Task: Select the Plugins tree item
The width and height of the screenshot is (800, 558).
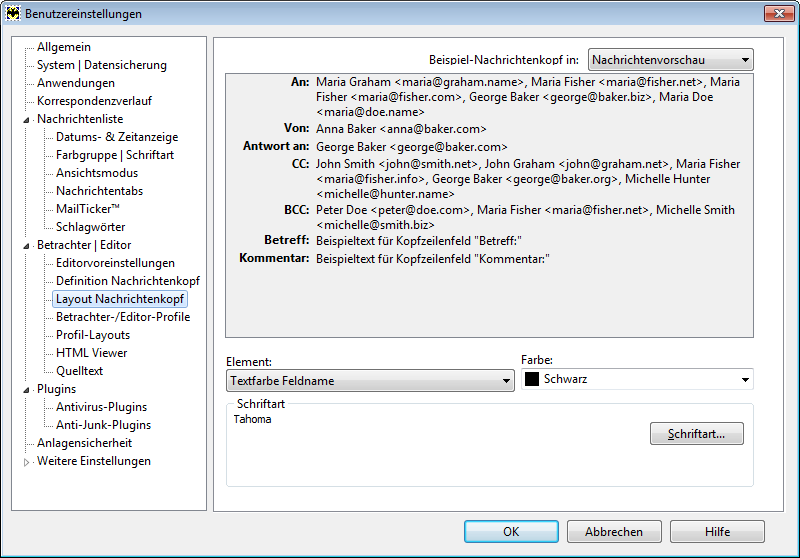Action: tap(56, 389)
